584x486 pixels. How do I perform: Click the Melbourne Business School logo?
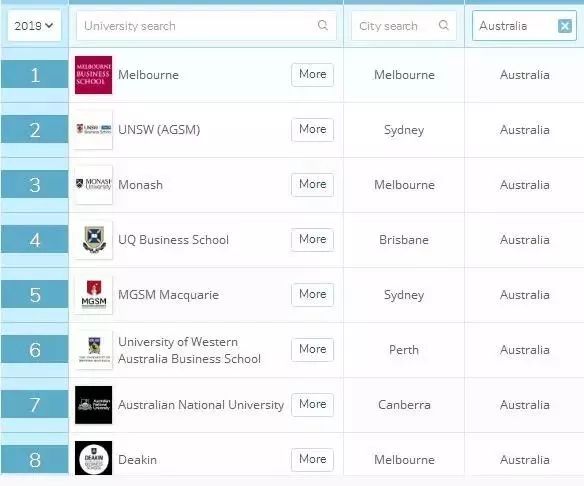point(93,75)
